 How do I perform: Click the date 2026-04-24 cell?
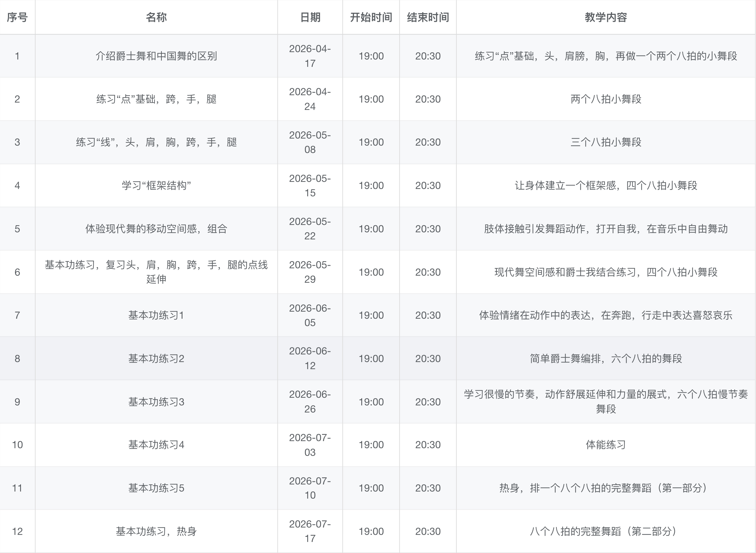[x=310, y=99]
